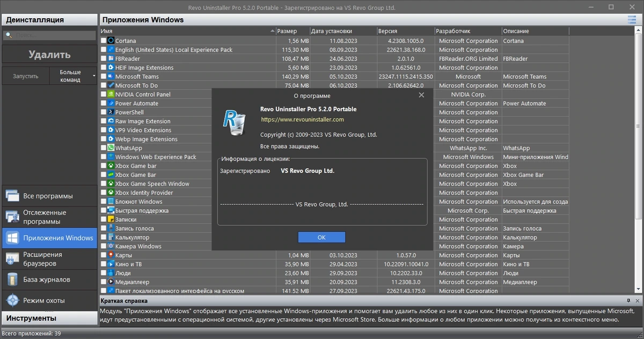Expand the Больше команд dropdown
This screenshot has height=339, width=644.
point(94,76)
